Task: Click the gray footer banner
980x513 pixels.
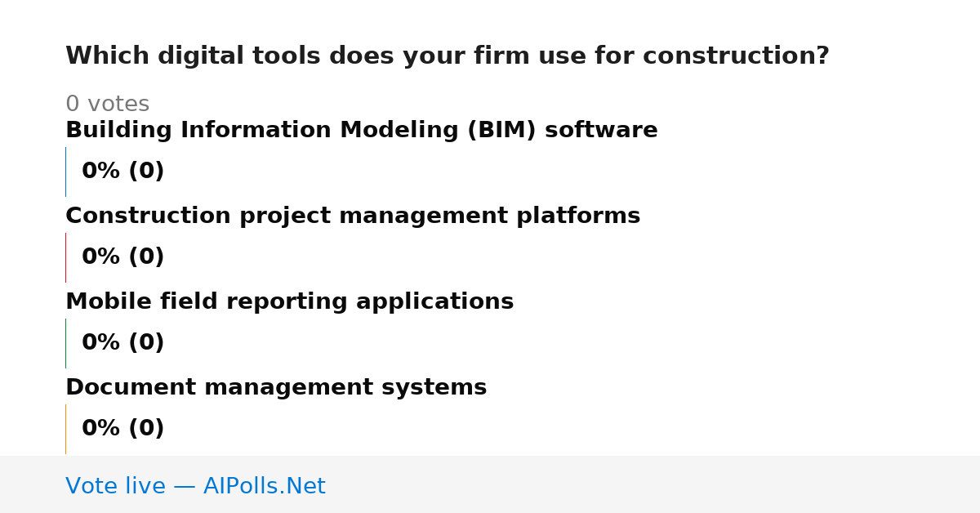Action: pos(490,484)
